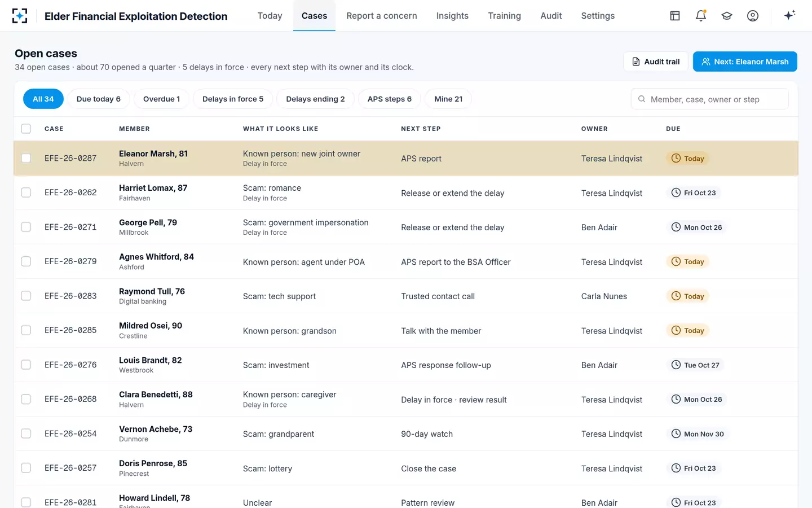The height and width of the screenshot is (508, 812).
Task: Open the layout panel icon
Action: [x=675, y=16]
